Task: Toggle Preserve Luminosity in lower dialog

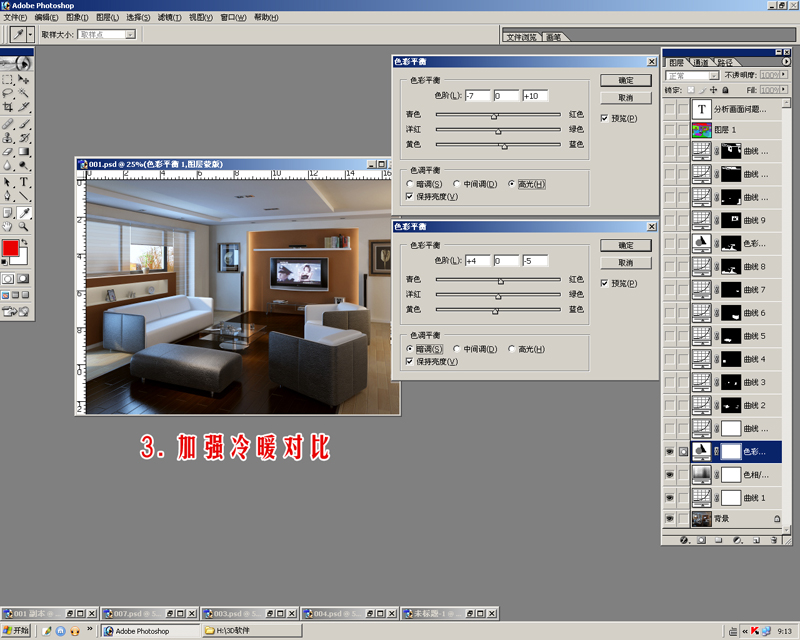Action: tap(409, 361)
